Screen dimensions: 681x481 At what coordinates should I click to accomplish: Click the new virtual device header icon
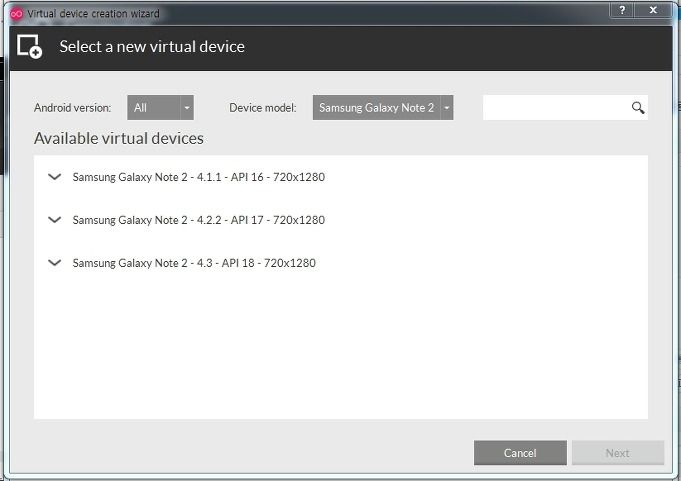[30, 46]
